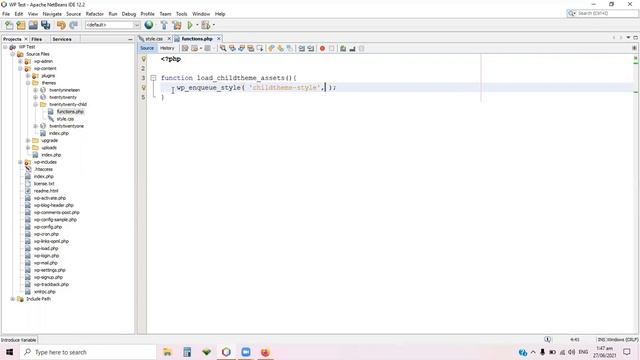Open File Explorer from the taskbar
The width and height of the screenshot is (640, 360).
[167, 352]
